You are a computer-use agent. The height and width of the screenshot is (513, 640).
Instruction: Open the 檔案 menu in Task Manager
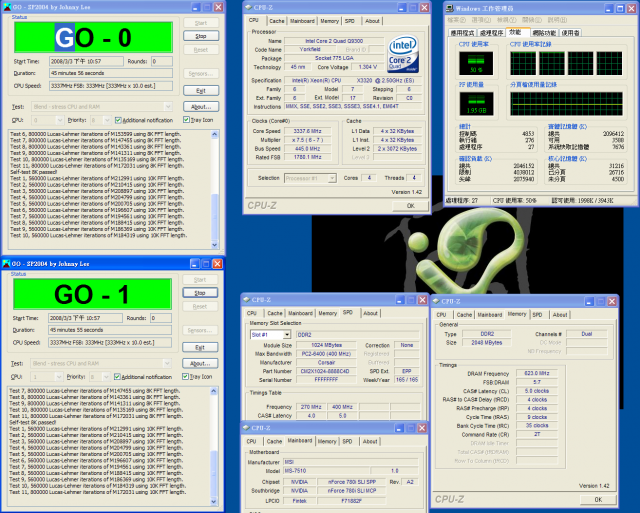456,20
